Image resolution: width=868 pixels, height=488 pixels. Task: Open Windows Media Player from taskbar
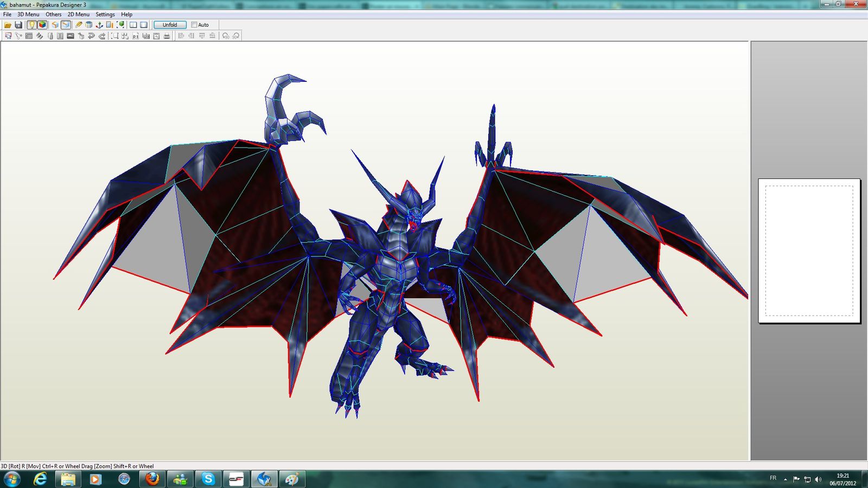pos(95,479)
